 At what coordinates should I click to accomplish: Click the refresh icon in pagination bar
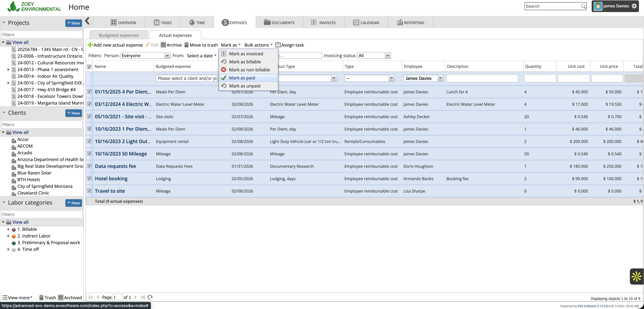pyautogui.click(x=150, y=297)
